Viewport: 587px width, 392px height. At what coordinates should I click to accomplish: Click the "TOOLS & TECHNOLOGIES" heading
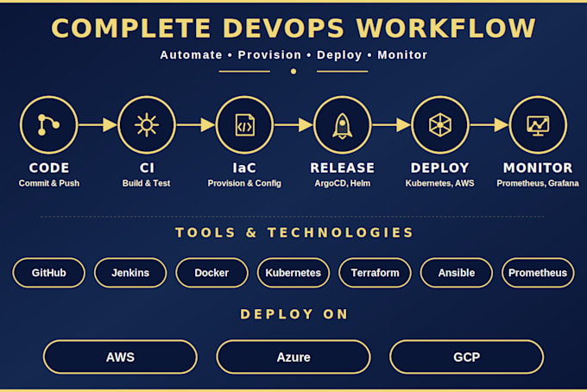click(x=294, y=232)
